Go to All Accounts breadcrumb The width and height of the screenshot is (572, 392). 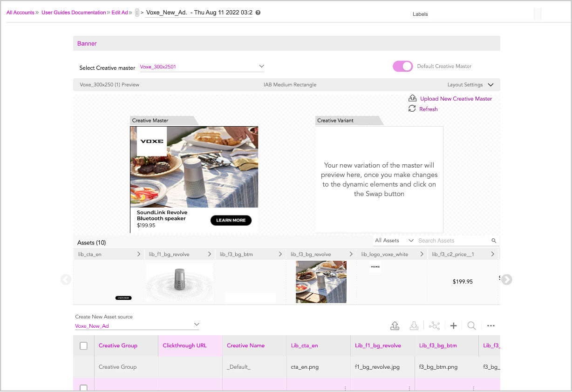coord(20,13)
